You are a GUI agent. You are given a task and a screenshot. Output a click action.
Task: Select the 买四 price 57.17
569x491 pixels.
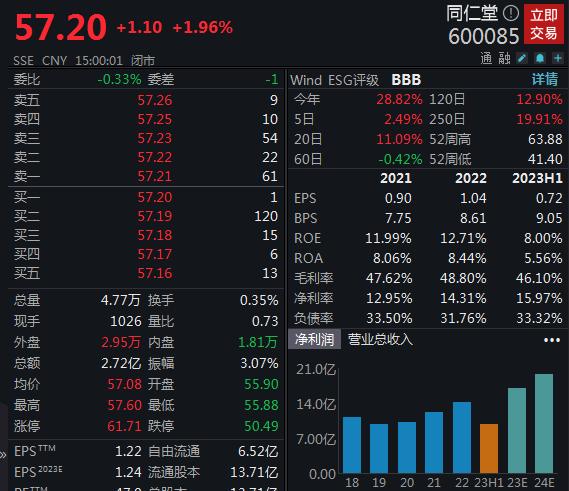(155, 254)
